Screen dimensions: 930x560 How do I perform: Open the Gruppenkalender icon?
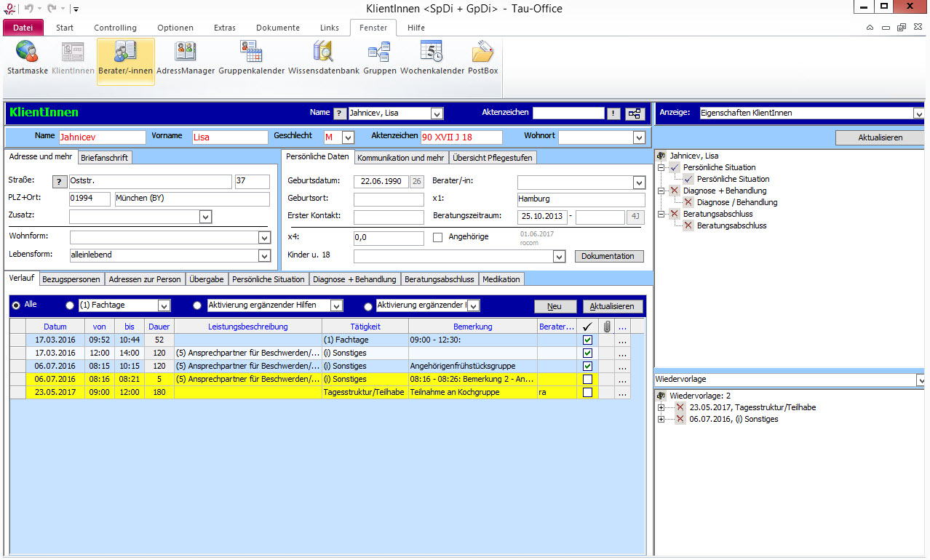tap(251, 58)
